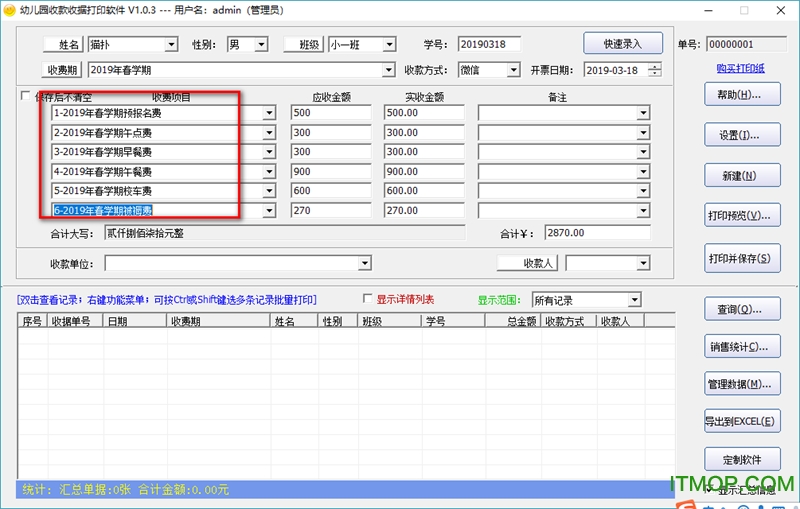Click the 新建(N) button
Viewport: 800px width, 509px height.
[742, 176]
